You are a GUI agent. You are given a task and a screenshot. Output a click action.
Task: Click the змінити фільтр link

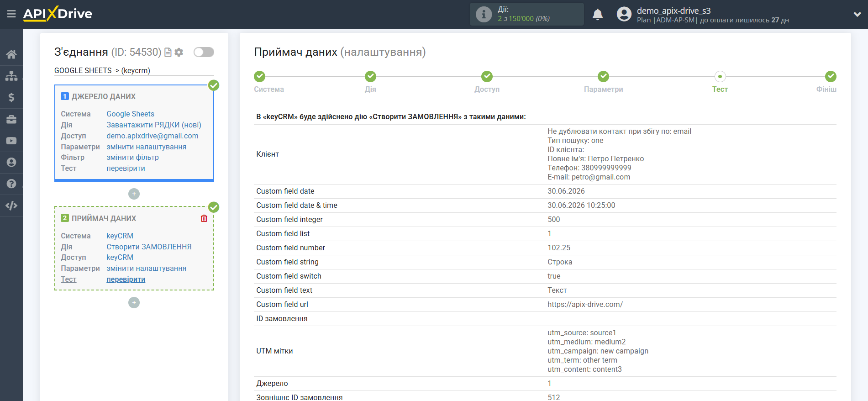tap(132, 158)
